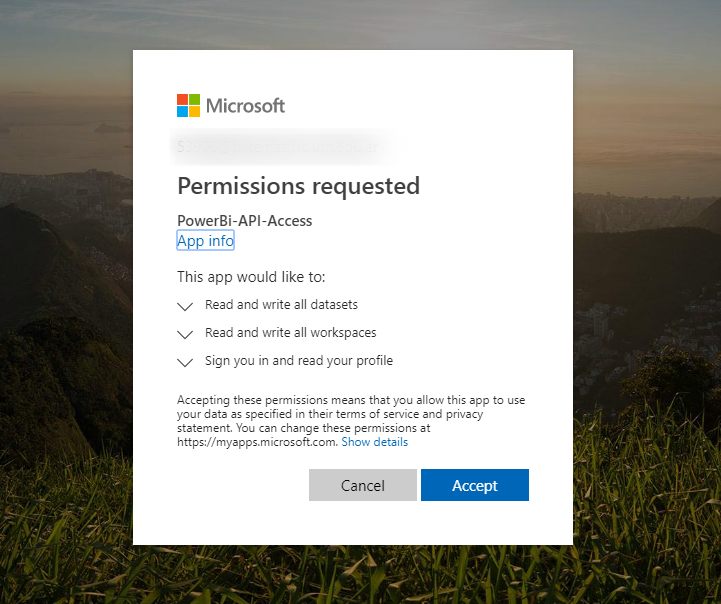This screenshot has width=721, height=604.
Task: Click the PowerBi-API-Access app name
Action: 245,221
